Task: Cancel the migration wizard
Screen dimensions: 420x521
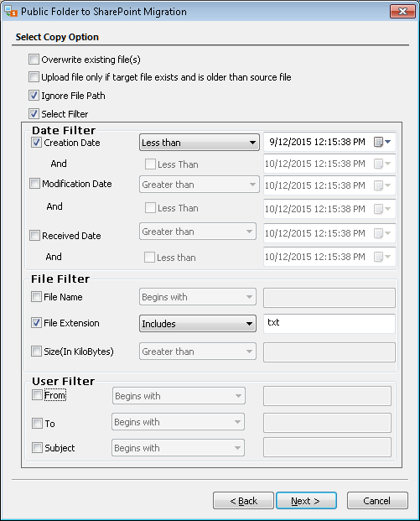Action: pyautogui.click(x=377, y=501)
